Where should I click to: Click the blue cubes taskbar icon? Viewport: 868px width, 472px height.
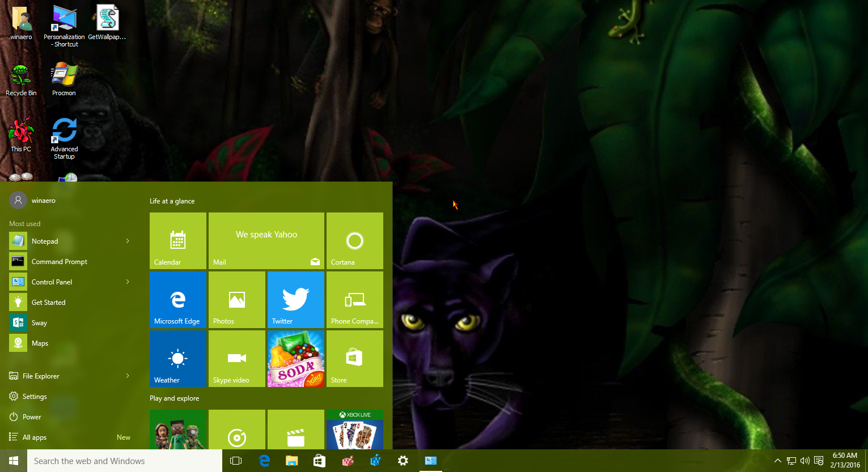coord(375,461)
